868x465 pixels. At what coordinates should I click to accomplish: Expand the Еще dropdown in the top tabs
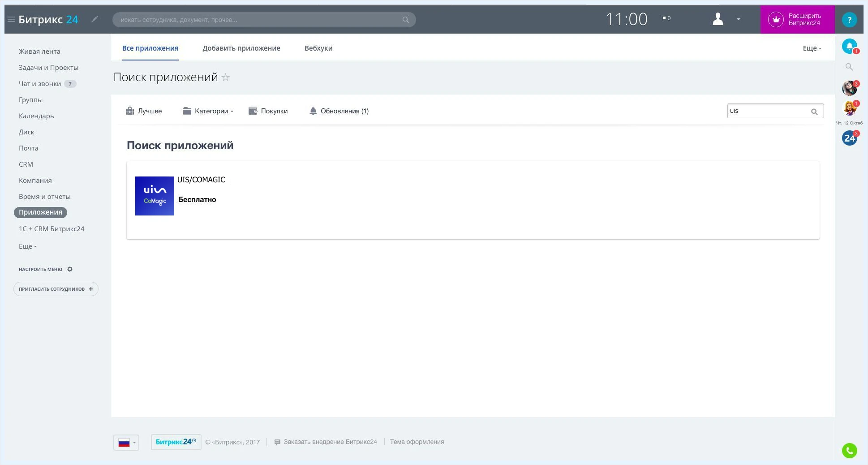pyautogui.click(x=812, y=48)
